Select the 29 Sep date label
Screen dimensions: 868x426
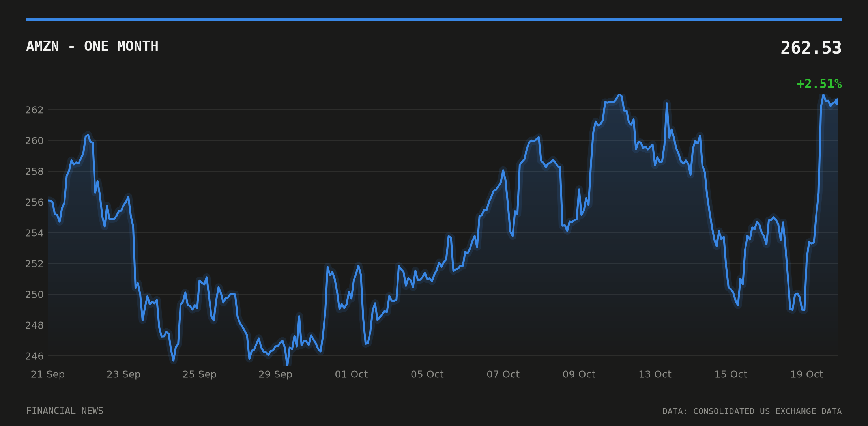coord(275,374)
